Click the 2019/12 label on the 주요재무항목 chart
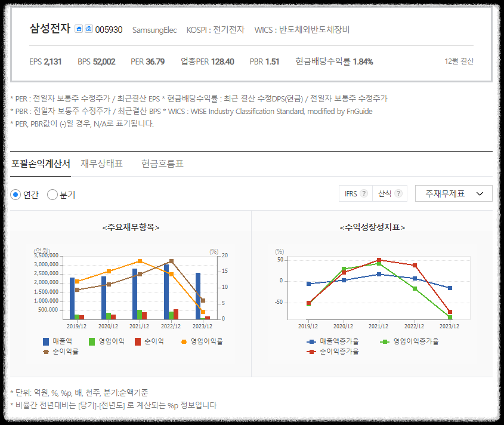The height and width of the screenshot is (425, 504). 76,327
